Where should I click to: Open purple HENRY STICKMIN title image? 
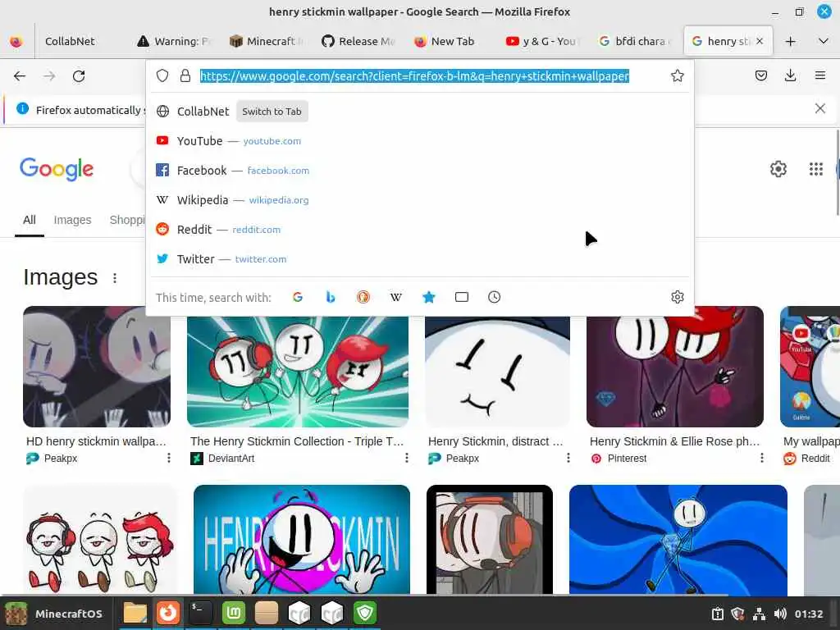point(302,540)
